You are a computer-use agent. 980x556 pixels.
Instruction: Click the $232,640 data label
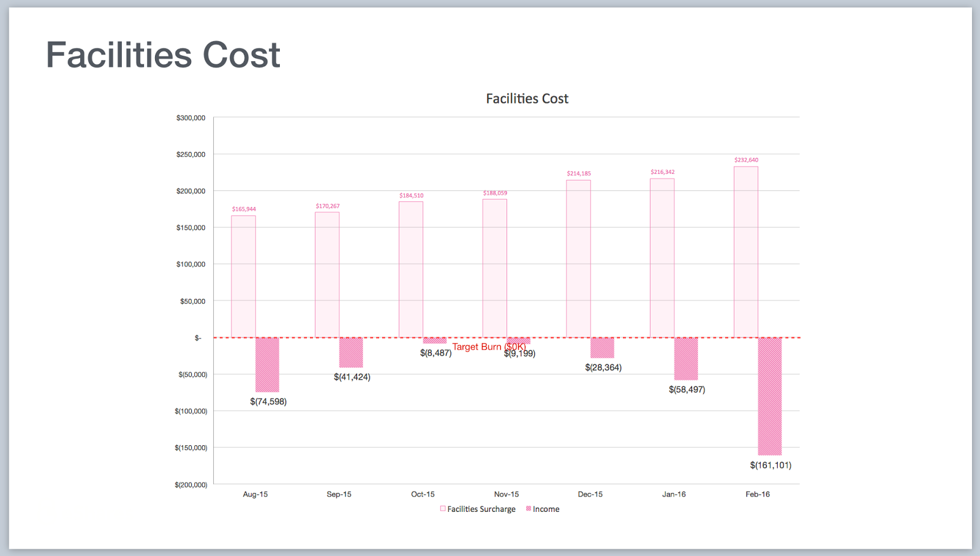(x=746, y=160)
